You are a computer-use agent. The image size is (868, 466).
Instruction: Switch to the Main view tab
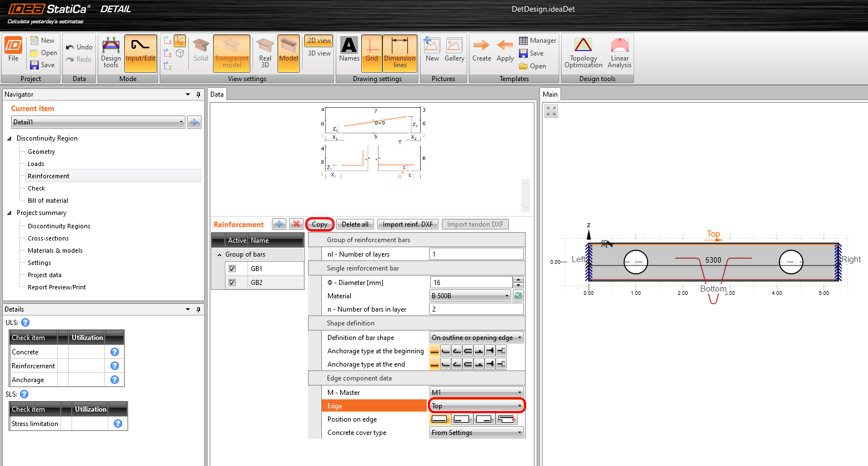550,94
